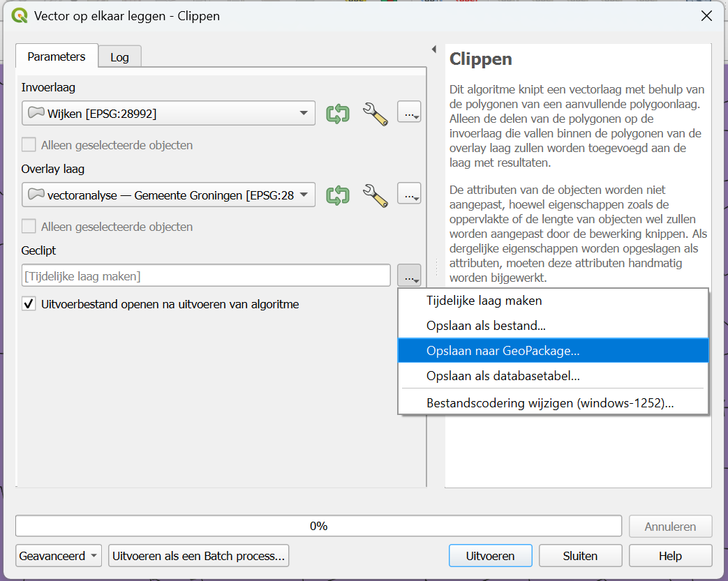Viewport: 728px width, 581px height.
Task: Click iterate-over-features icon for Overlay laag
Action: point(338,195)
